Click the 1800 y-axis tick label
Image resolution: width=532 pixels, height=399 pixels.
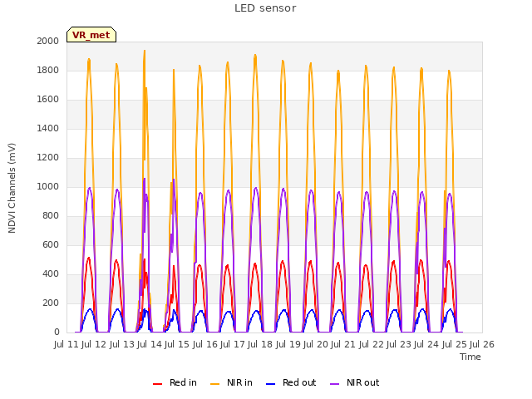pos(48,70)
